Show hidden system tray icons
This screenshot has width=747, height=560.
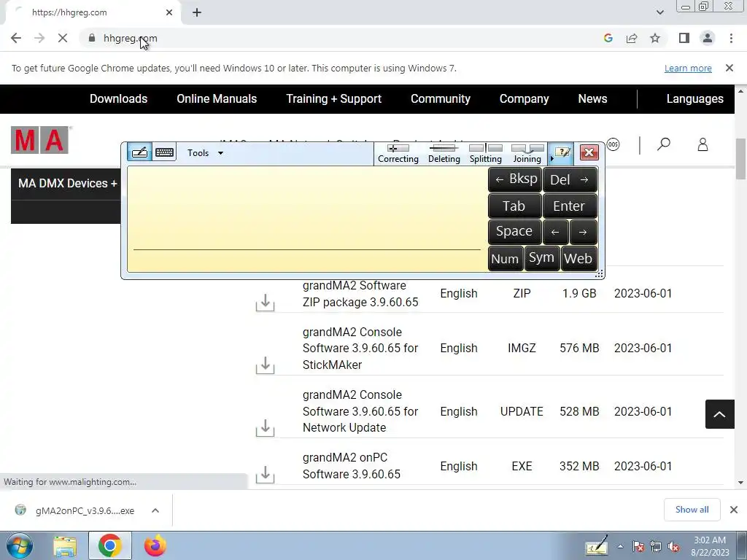620,547
